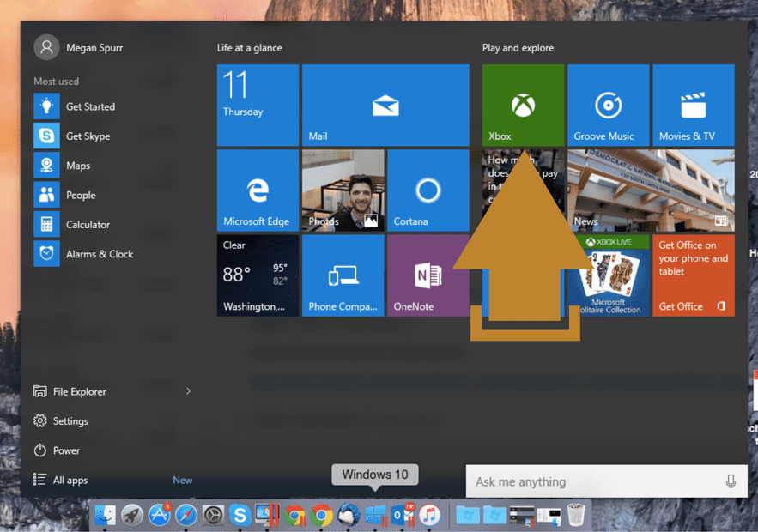Launch Safari from the Dock
The image size is (758, 532).
(186, 515)
